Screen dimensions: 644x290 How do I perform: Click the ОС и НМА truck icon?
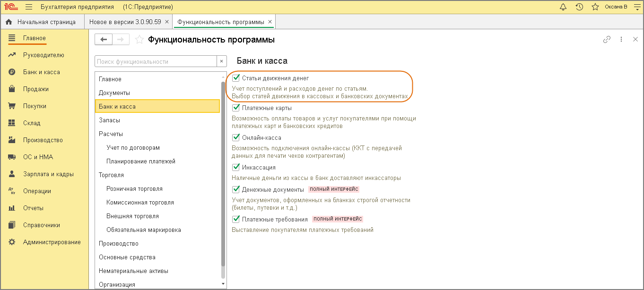[x=12, y=157]
